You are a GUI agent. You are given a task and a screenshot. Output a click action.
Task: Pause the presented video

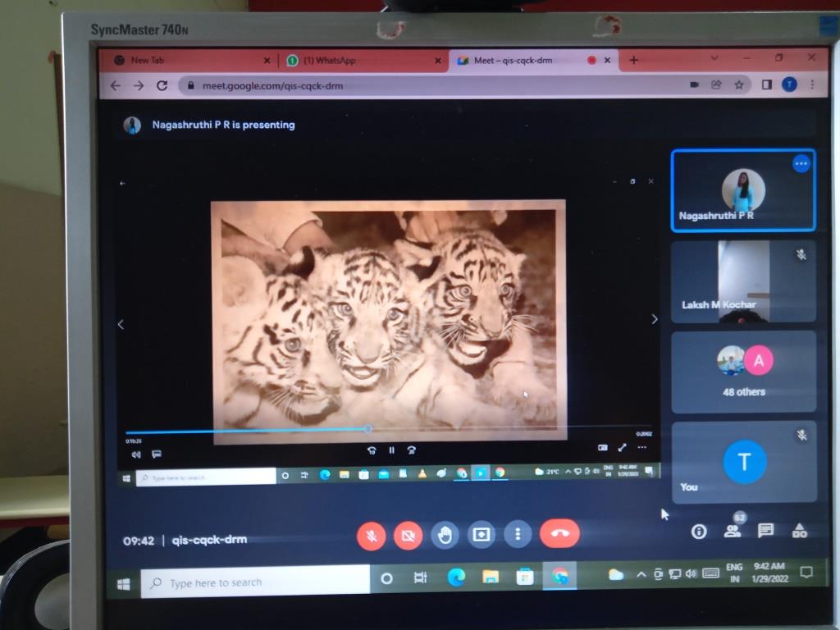[x=391, y=450]
